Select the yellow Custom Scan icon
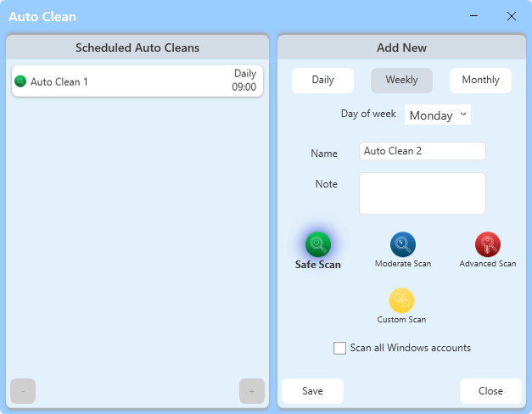This screenshot has height=414, width=532. 401,300
